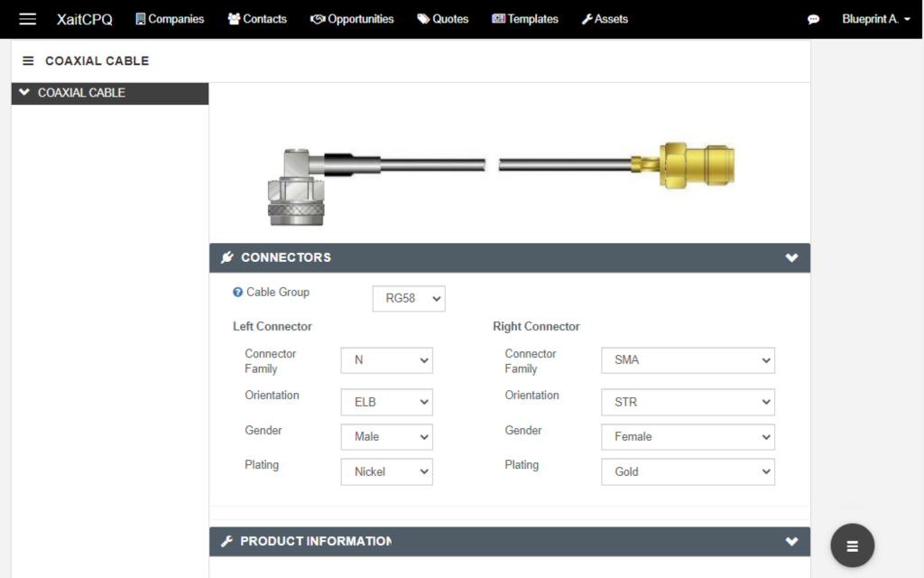924x578 pixels.
Task: Open the left Connector Family dropdown
Action: click(x=386, y=359)
